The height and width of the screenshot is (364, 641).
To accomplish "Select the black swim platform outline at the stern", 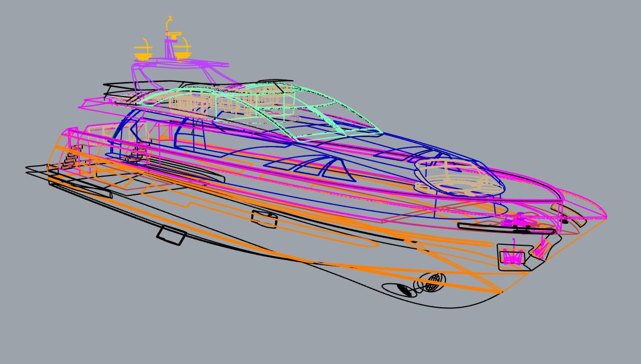I will point(34,170).
